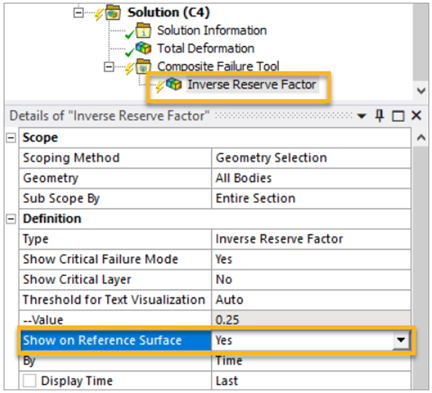This screenshot has width=432, height=393.
Task: Float the Details panel with square icon
Action: point(398,116)
